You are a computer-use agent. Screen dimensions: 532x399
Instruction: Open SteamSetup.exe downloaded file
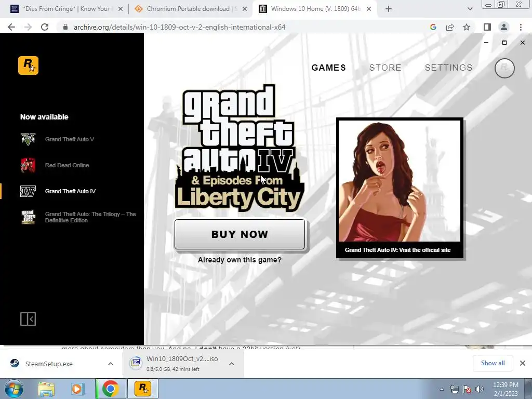click(x=49, y=364)
